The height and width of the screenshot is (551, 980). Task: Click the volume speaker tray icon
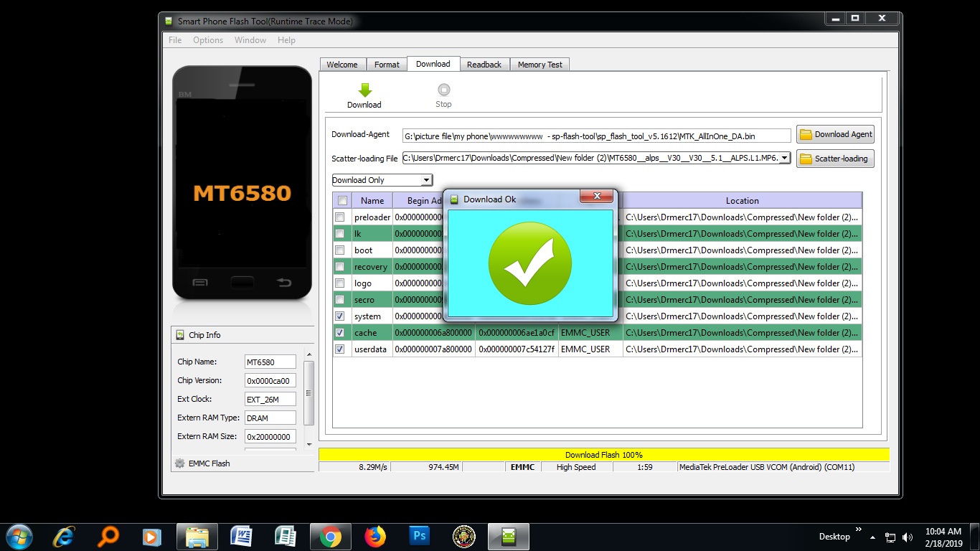[908, 537]
